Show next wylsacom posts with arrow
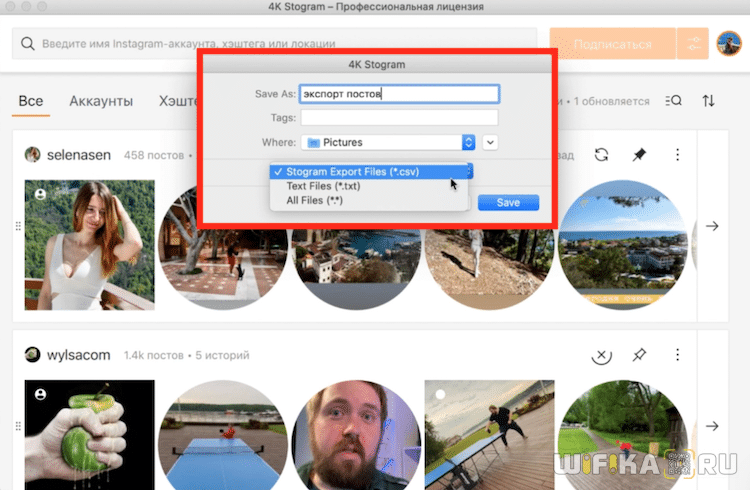 click(x=712, y=426)
